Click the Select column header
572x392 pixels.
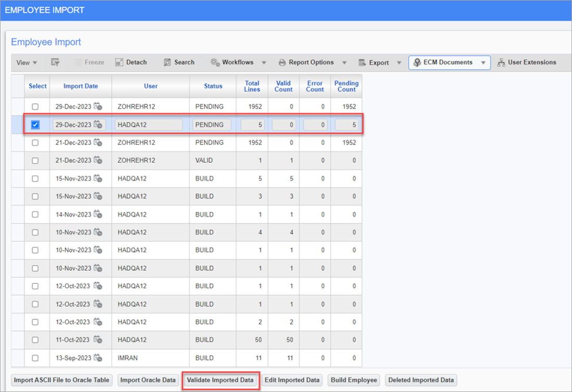37,86
